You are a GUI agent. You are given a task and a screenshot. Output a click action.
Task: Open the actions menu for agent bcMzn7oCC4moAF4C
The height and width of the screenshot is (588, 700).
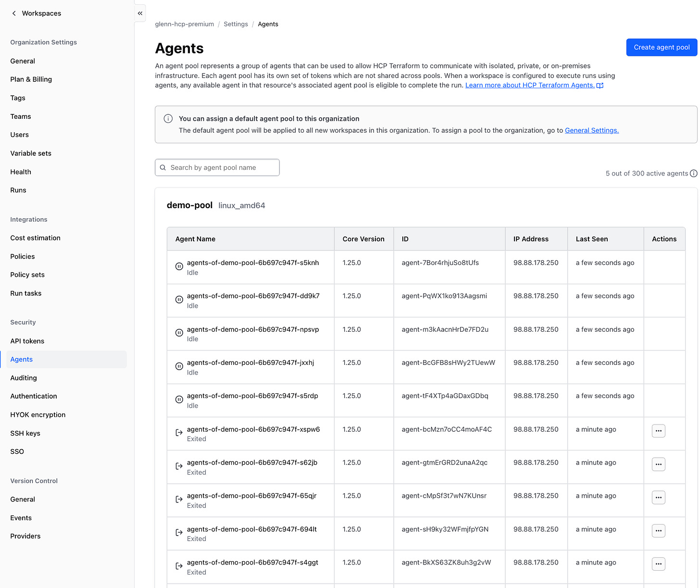[x=658, y=431]
